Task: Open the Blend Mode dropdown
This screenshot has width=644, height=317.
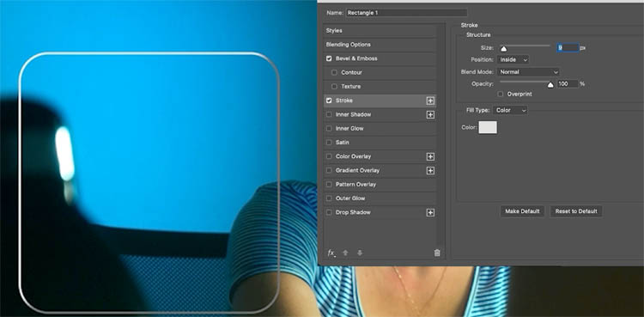Action: point(529,72)
